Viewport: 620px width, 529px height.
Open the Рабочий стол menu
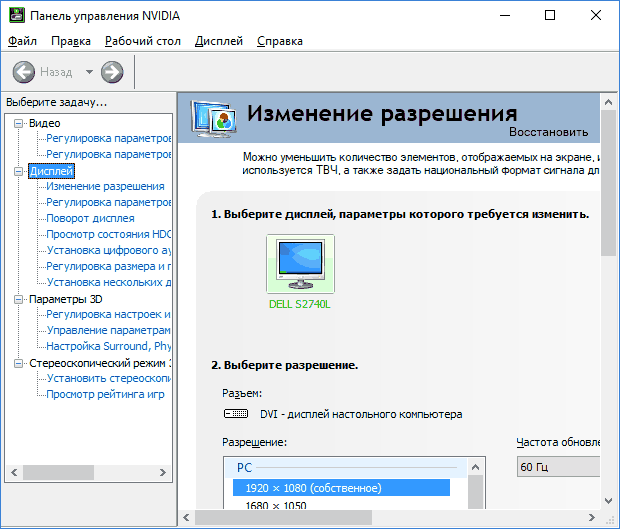coord(143,41)
